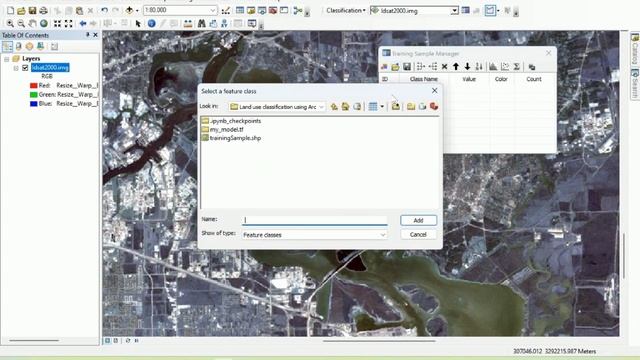The image size is (640, 360).
Task: Open the Search side tab
Action: (x=635, y=84)
